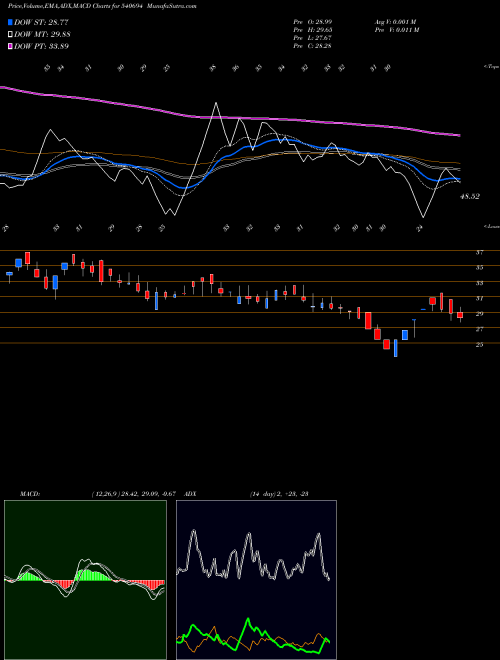Open the dark blue ADX indicator panel
The width and height of the screenshot is (500, 660).
click(256, 580)
